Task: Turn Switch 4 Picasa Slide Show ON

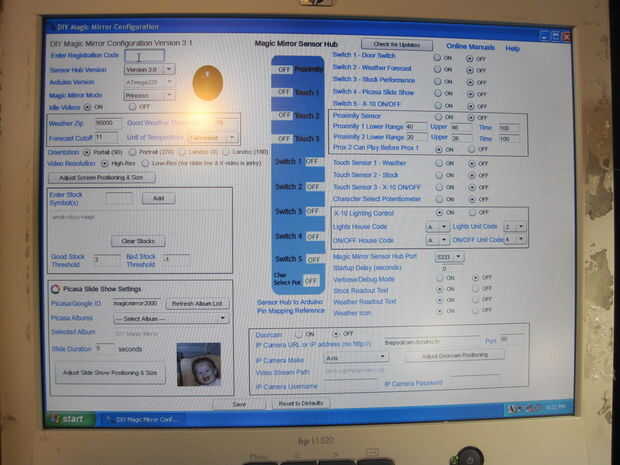Action: (x=438, y=93)
